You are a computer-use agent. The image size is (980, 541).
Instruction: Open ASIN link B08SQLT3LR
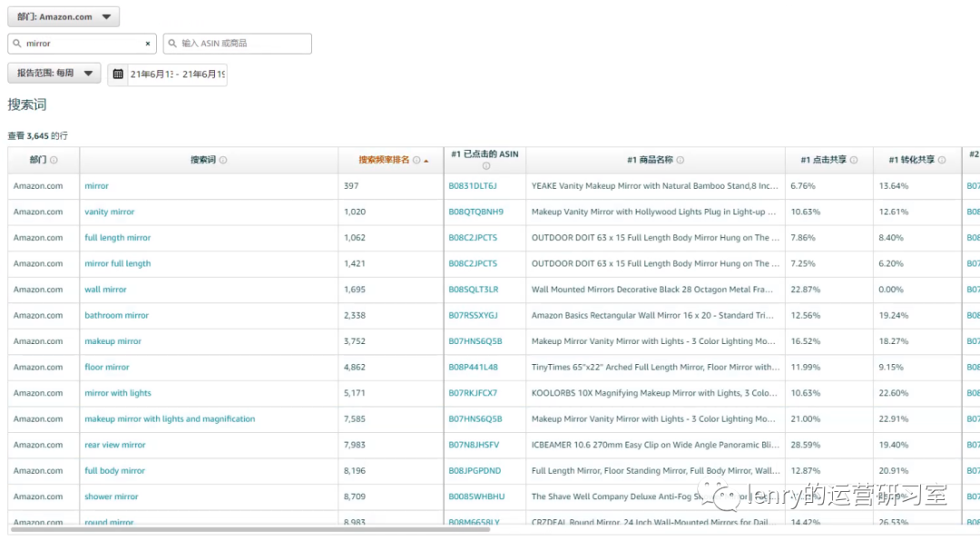tap(473, 290)
